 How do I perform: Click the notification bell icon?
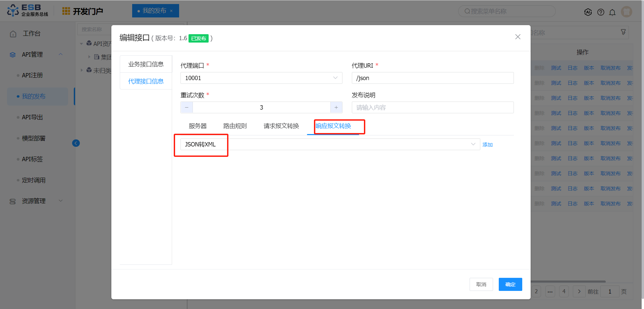[612, 12]
